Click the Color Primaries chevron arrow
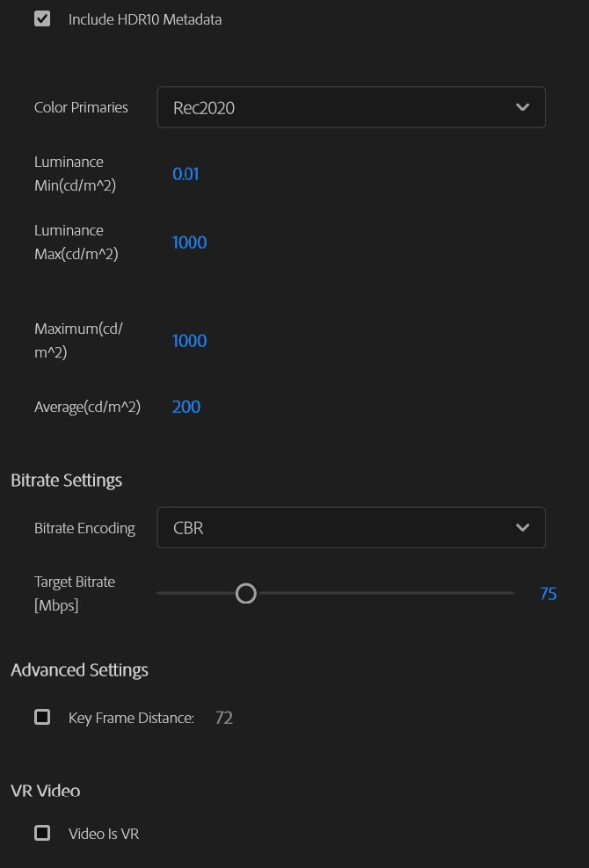 tap(522, 107)
